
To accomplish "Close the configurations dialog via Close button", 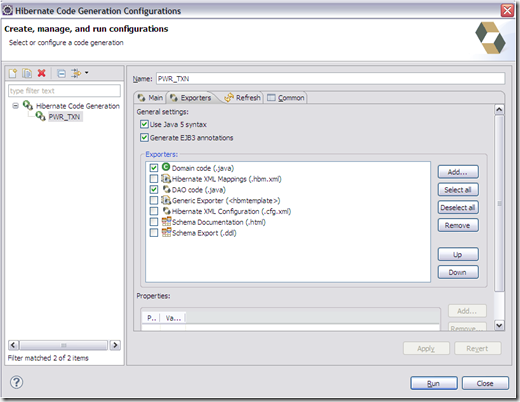I will pyautogui.click(x=485, y=383).
